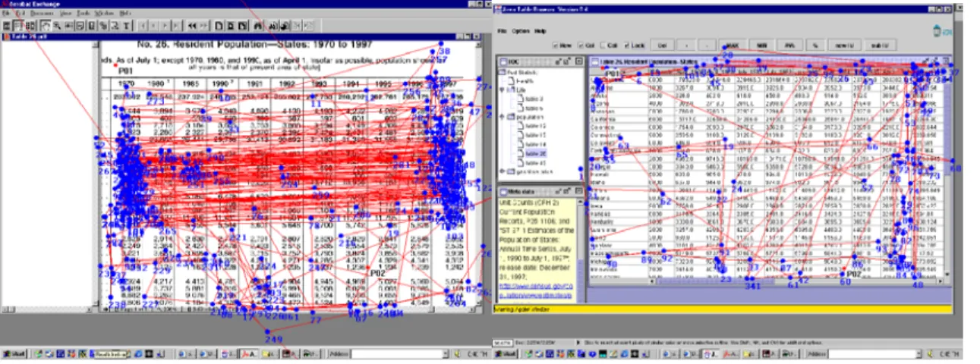Open View menu in Acrobat Exchange

65,13
